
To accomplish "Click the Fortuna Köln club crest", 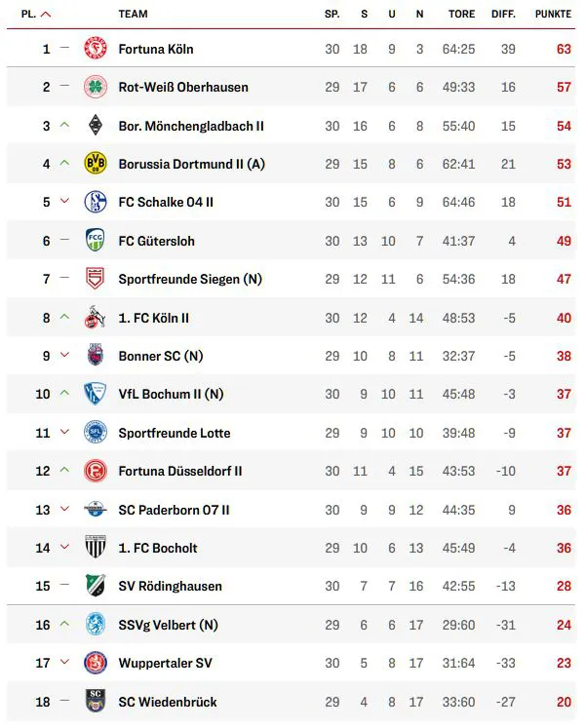I will [x=95, y=49].
